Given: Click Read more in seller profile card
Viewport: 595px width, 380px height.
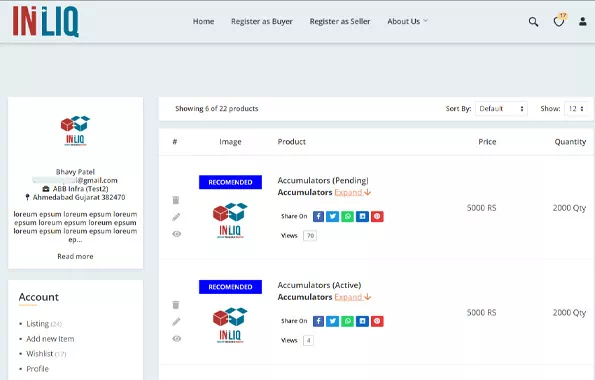Looking at the screenshot, I should tap(75, 256).
